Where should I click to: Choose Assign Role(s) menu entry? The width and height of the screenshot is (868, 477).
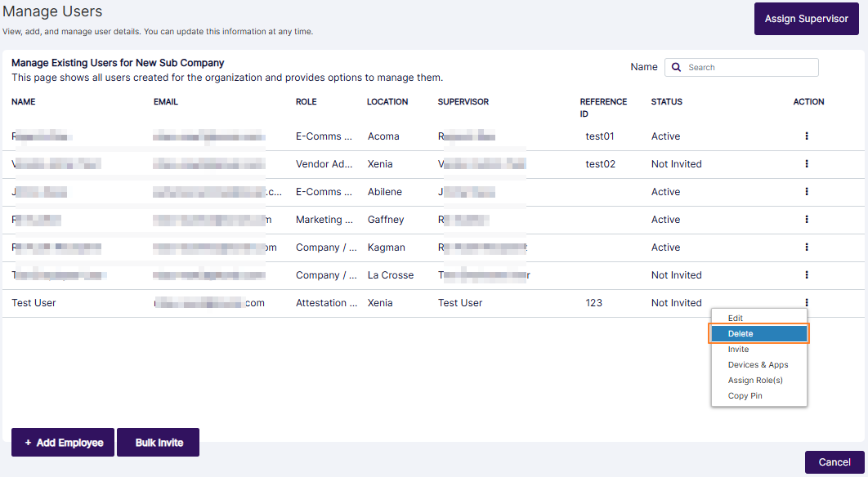tap(755, 381)
